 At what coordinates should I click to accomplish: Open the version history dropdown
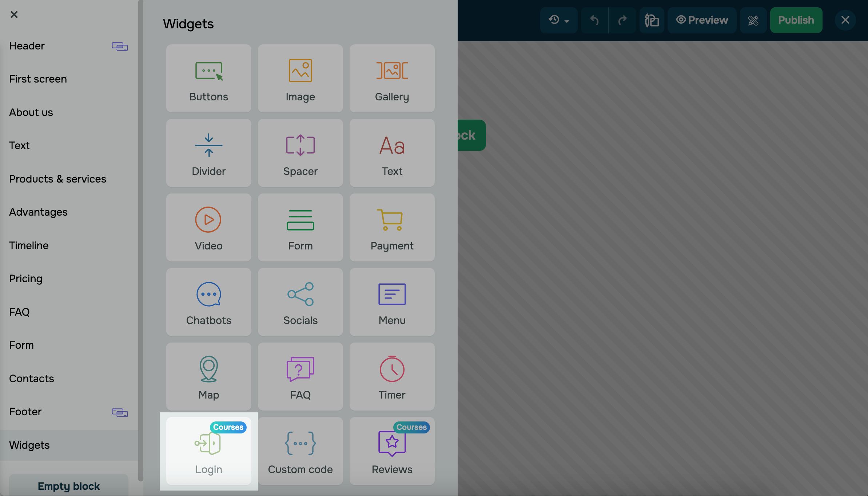(558, 20)
